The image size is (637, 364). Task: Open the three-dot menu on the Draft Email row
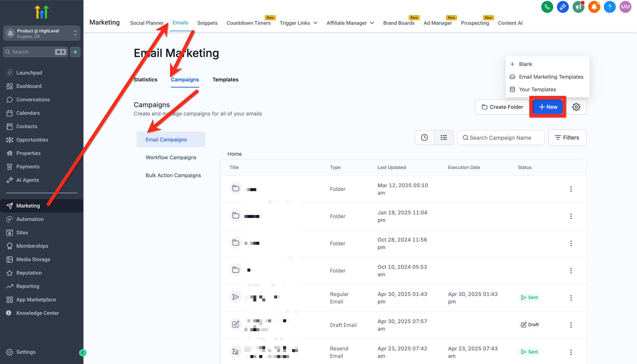tap(571, 325)
